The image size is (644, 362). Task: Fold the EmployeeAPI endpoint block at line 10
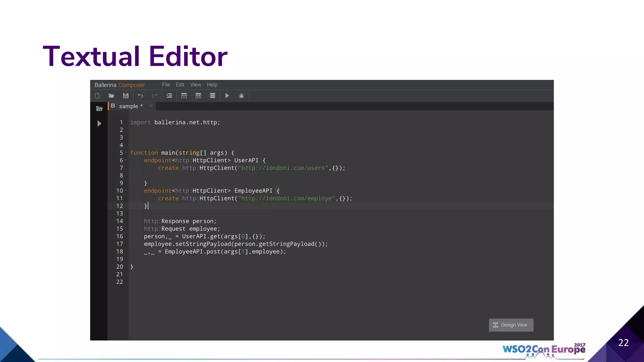point(126,191)
